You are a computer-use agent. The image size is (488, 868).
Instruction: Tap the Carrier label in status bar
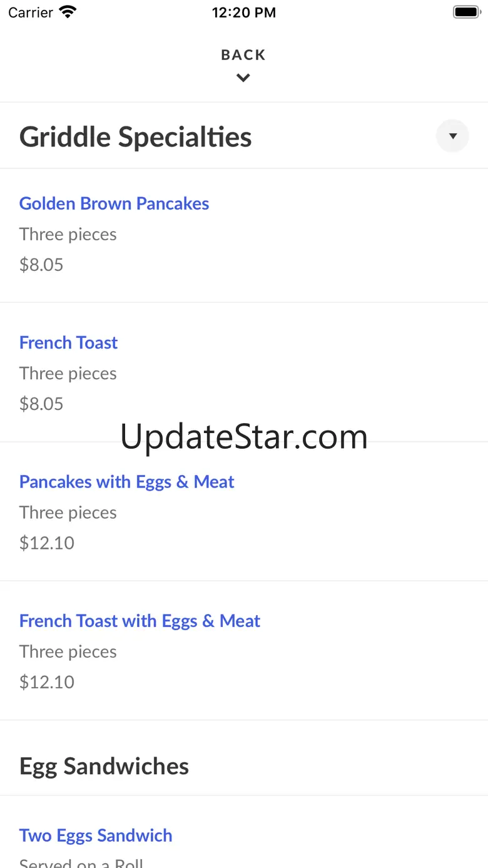click(x=31, y=13)
